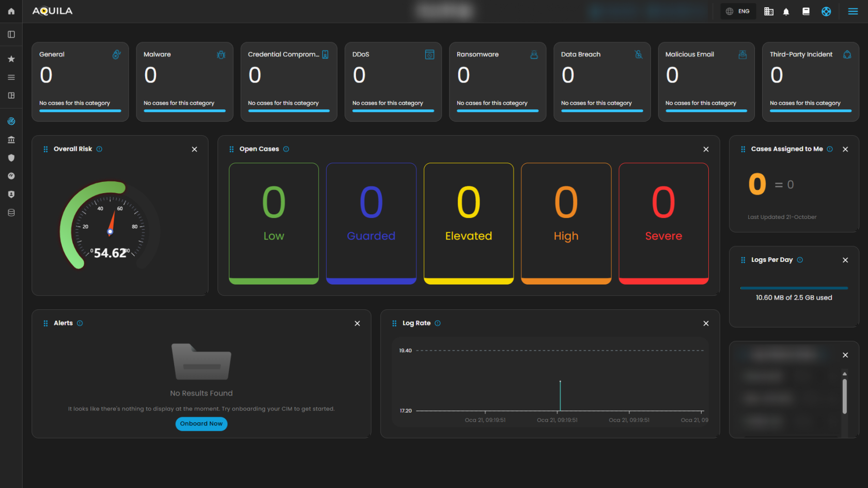Click the Severe open cases card
Image resolution: width=868 pixels, height=488 pixels.
[663, 223]
